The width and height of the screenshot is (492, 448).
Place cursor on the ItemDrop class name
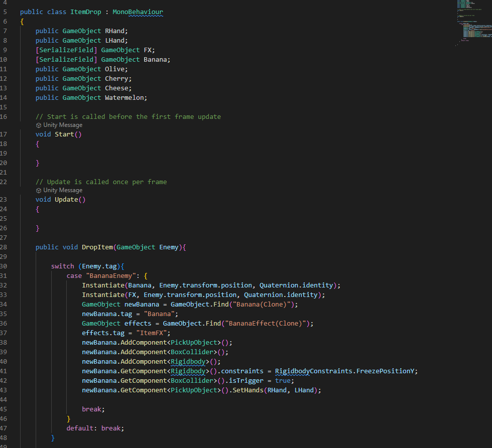coord(89,12)
